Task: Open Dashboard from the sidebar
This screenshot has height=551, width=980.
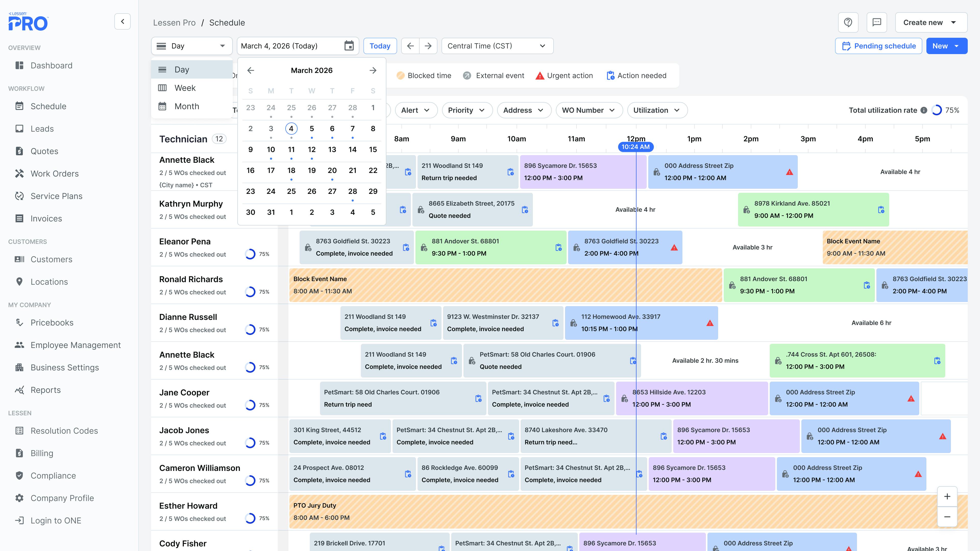Action: [51, 65]
